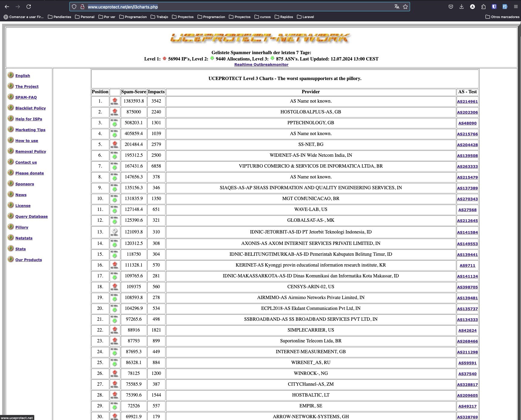Open the AS9711 test link

[x=467, y=265]
